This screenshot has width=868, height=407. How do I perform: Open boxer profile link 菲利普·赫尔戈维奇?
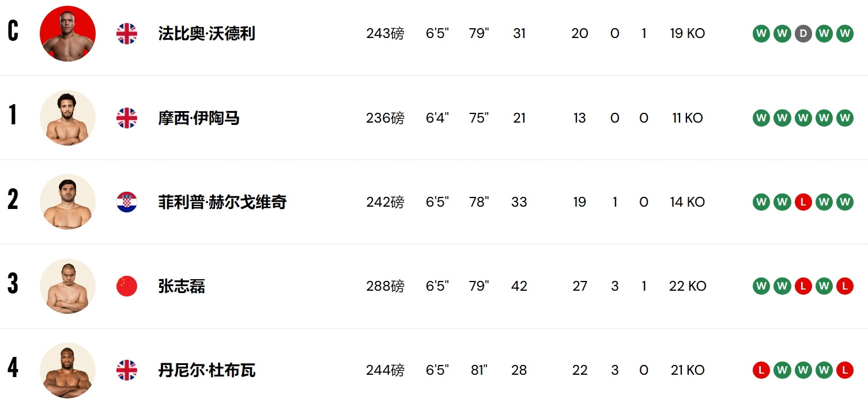[x=222, y=202]
